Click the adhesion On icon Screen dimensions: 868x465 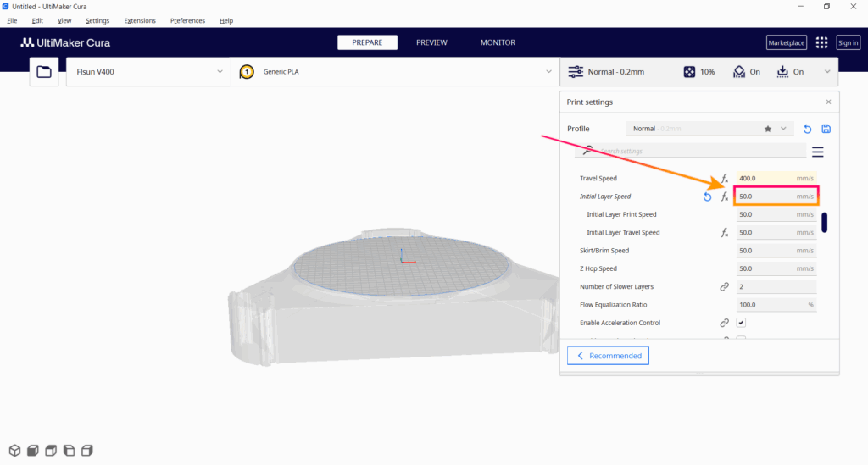click(782, 72)
